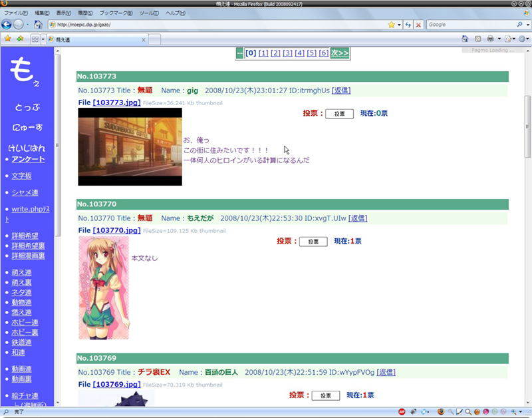
Task: Open the 鉄道連 sidebar link
Action: (x=22, y=342)
